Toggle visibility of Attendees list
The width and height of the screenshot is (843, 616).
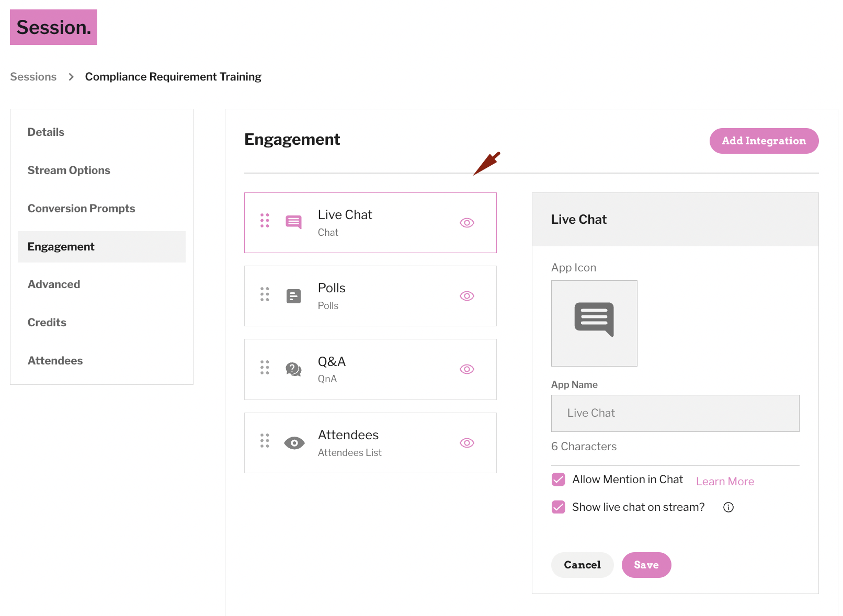pos(467,443)
